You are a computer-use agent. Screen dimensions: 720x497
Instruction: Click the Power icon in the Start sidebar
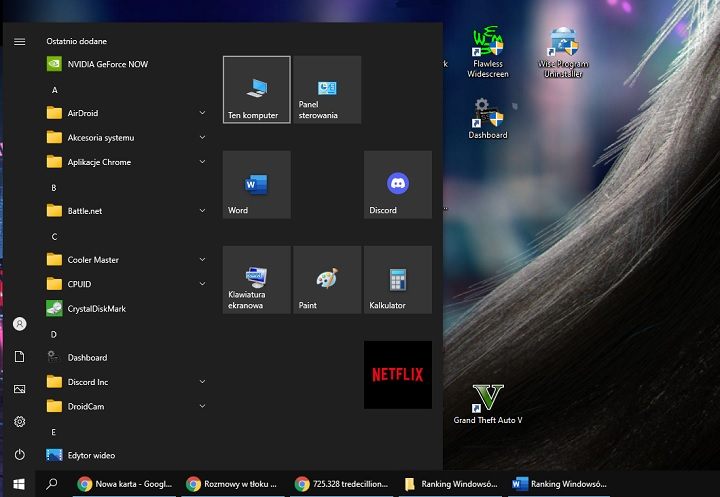[19, 455]
